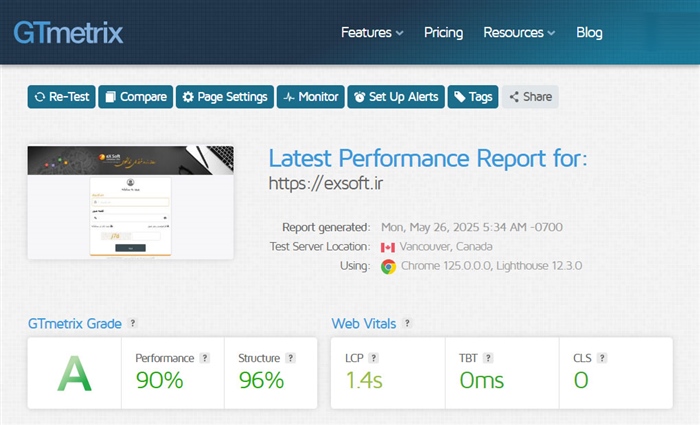Click Set Up Alerts button
Screen dimensions: 700x425
[396, 97]
